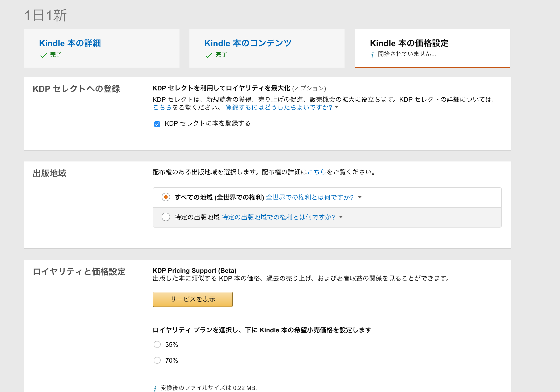Viewport: 560px width, 392px height.
Task: Click the green checkmark under Kindle 本の詳細
Action: (x=44, y=55)
